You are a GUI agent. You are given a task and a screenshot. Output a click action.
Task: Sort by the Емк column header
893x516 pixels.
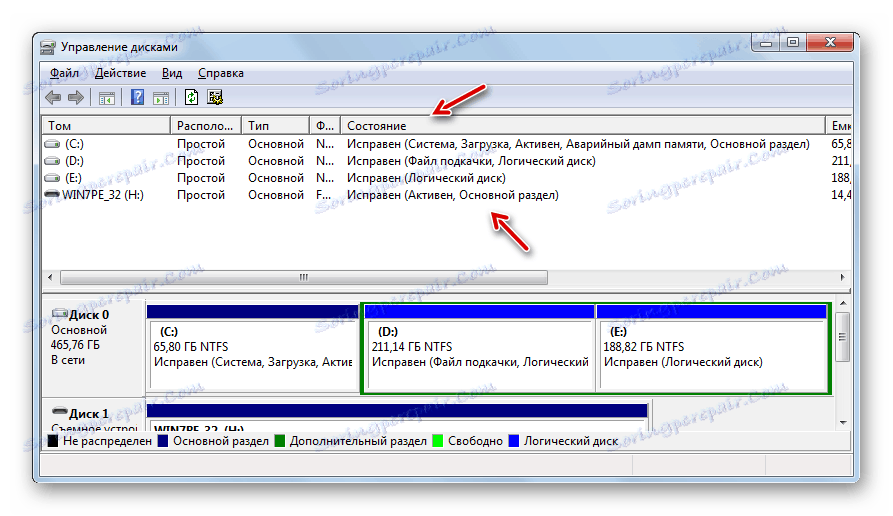[x=839, y=125]
